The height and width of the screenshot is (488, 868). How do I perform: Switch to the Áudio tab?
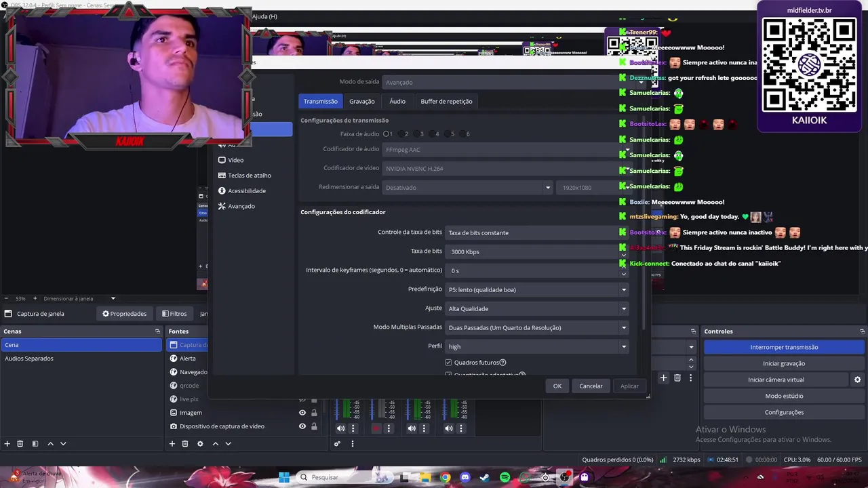click(x=397, y=101)
